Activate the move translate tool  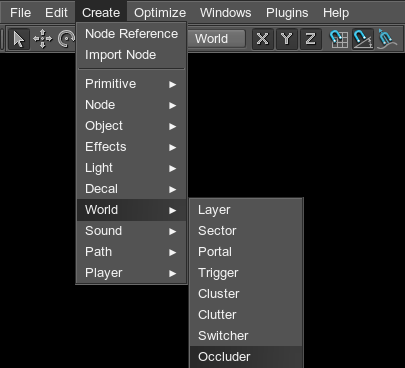[43, 39]
